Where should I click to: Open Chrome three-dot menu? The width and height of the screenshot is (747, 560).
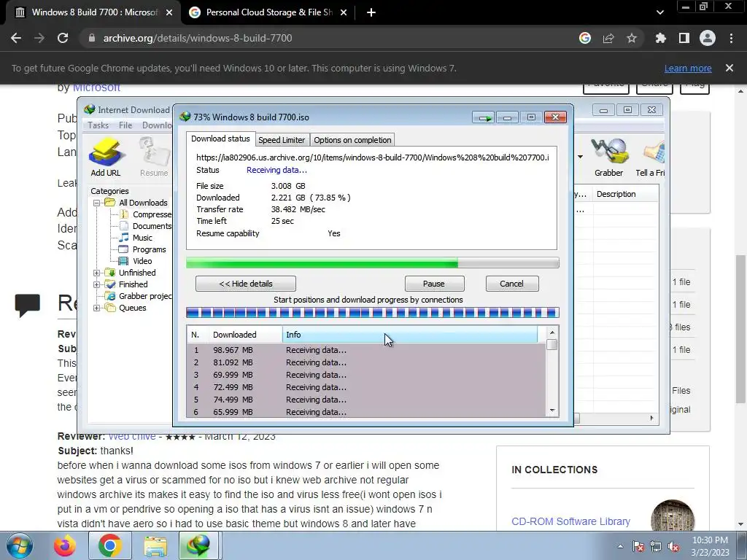731,38
